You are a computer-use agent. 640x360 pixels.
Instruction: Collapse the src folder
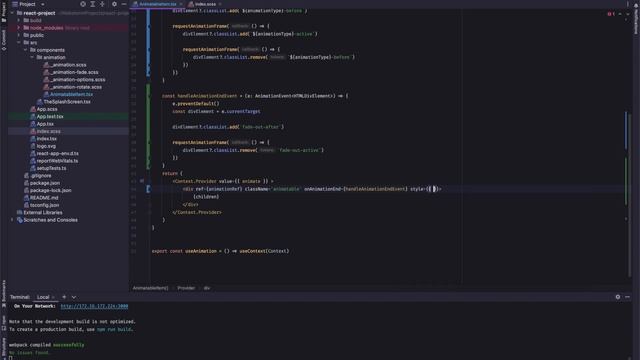(19, 42)
